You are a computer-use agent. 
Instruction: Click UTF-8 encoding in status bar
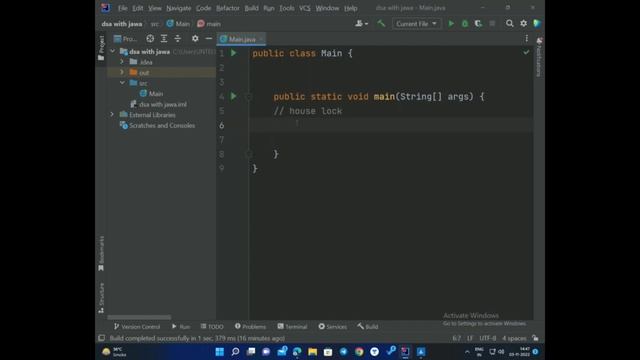click(488, 338)
